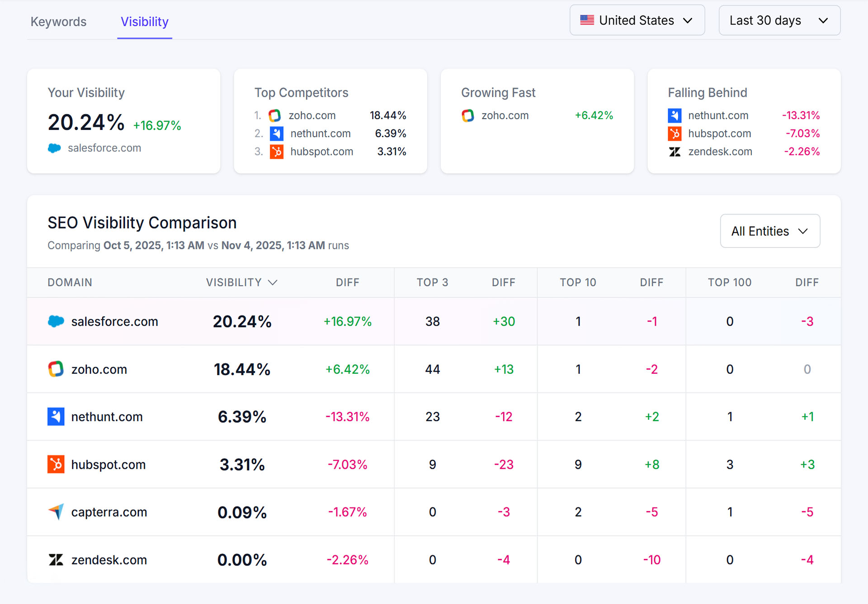Click the Zoho icon beside zoho.com table row
Image resolution: width=868 pixels, height=604 pixels.
coord(56,369)
